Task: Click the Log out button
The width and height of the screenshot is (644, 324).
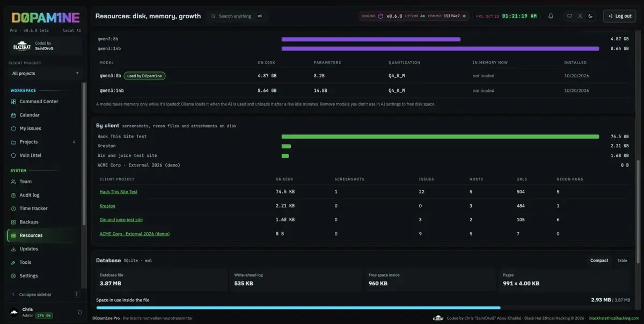Action: pyautogui.click(x=619, y=16)
